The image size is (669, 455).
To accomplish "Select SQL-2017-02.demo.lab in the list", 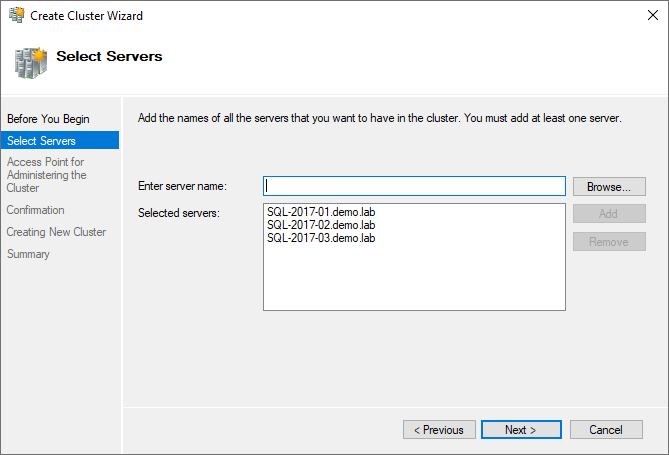I will coord(321,225).
